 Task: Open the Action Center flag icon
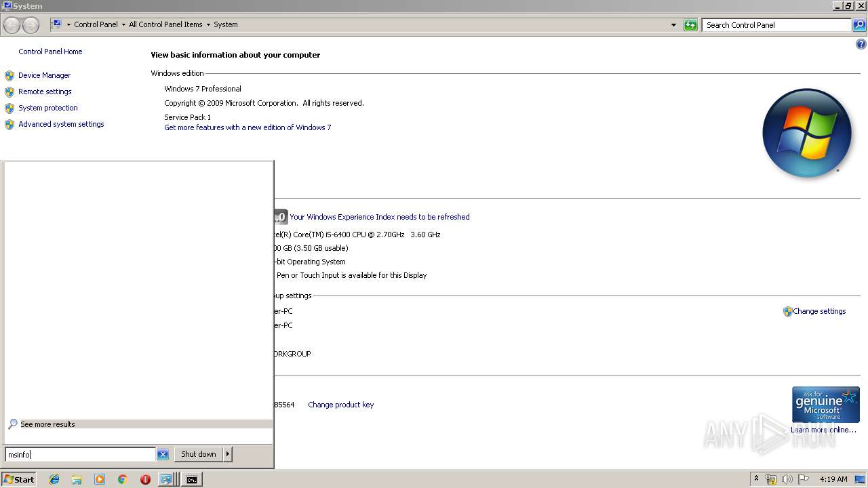tap(803, 479)
